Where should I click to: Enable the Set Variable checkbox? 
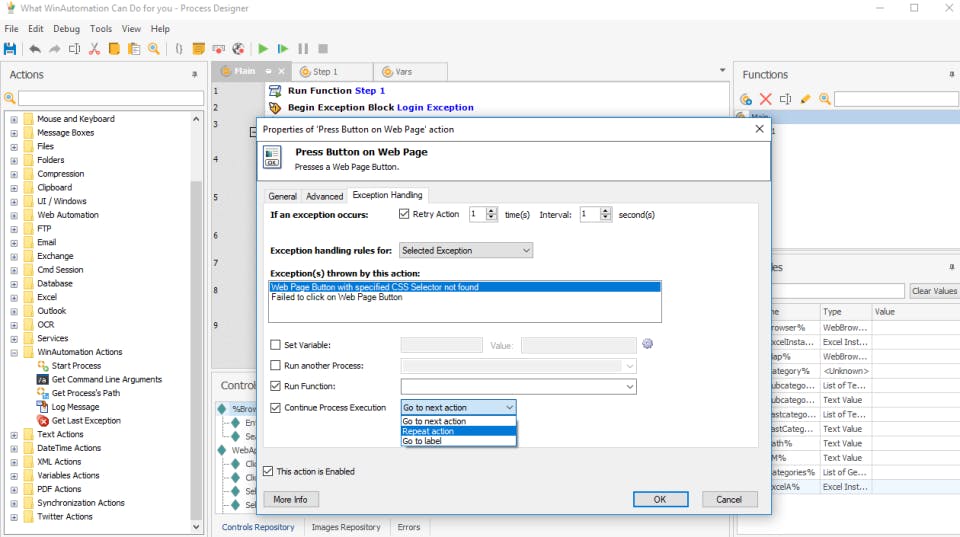(276, 345)
